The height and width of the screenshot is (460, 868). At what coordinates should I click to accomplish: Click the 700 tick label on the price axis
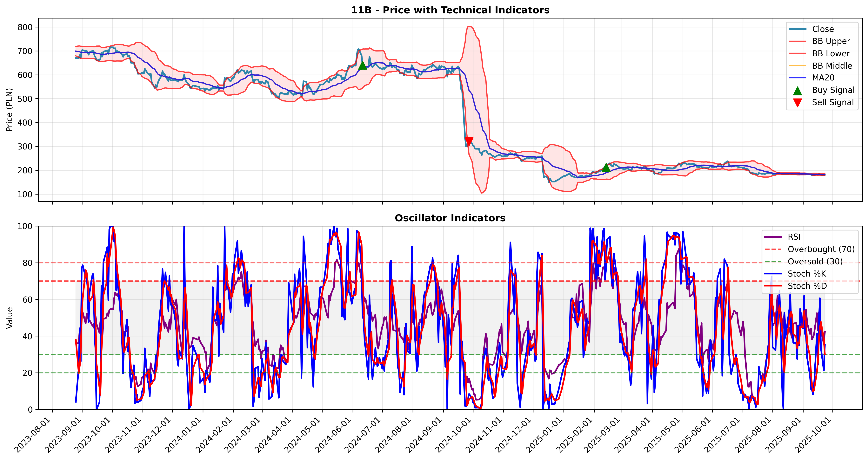click(x=25, y=51)
